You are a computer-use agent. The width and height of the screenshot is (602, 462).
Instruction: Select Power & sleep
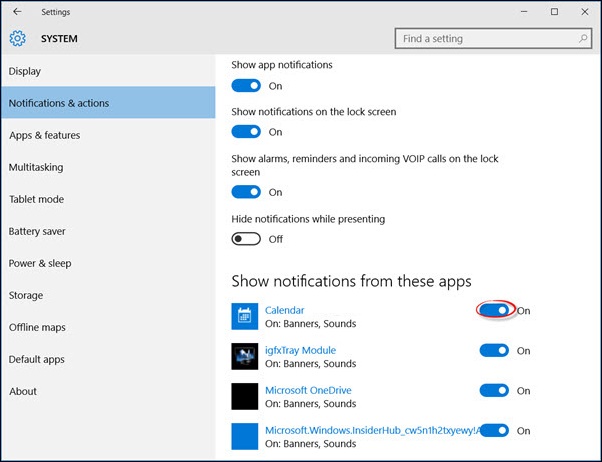(108, 263)
